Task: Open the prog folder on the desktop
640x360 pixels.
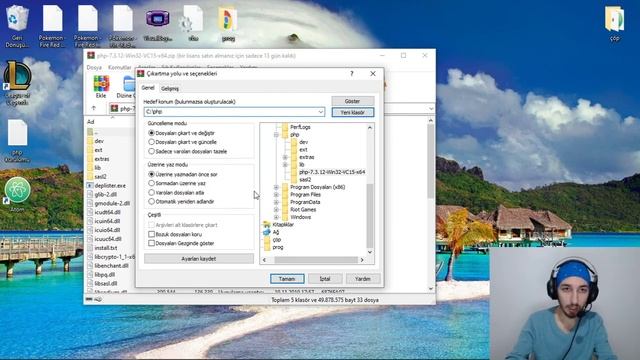Action: 228,23
